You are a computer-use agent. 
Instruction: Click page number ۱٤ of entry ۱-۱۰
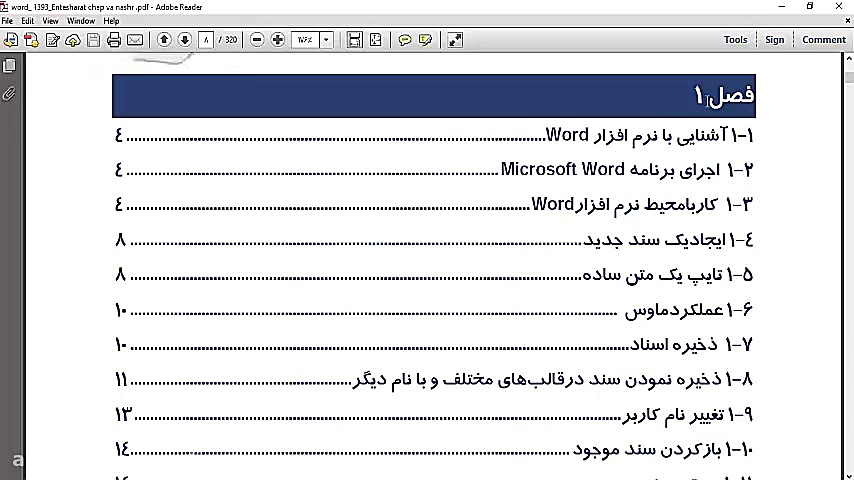click(122, 449)
